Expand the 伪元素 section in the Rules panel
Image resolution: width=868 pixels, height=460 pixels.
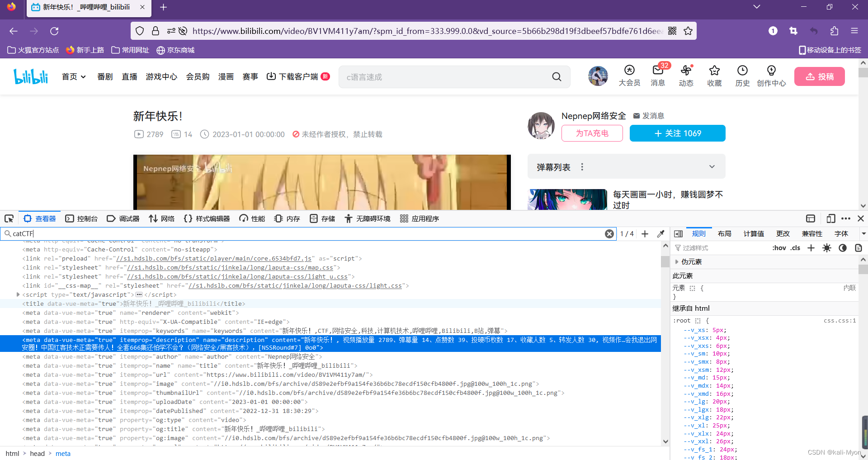(x=677, y=261)
